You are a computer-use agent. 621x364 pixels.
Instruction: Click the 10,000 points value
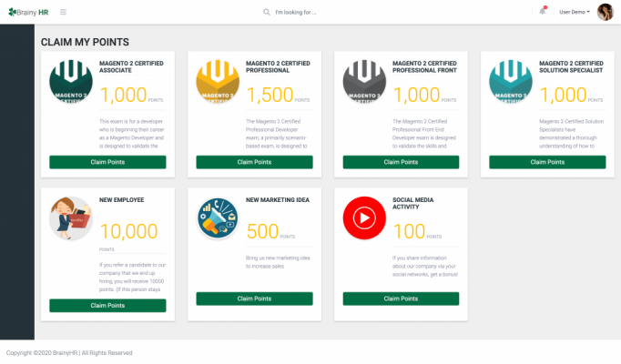click(128, 231)
